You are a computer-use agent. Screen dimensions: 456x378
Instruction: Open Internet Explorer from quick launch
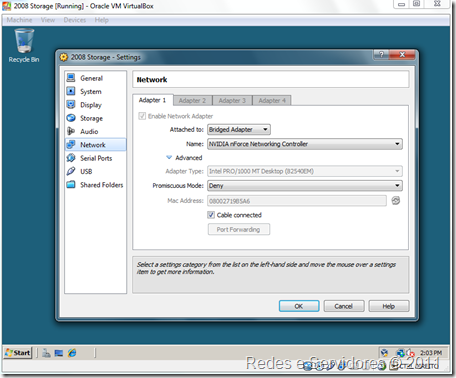click(x=72, y=353)
